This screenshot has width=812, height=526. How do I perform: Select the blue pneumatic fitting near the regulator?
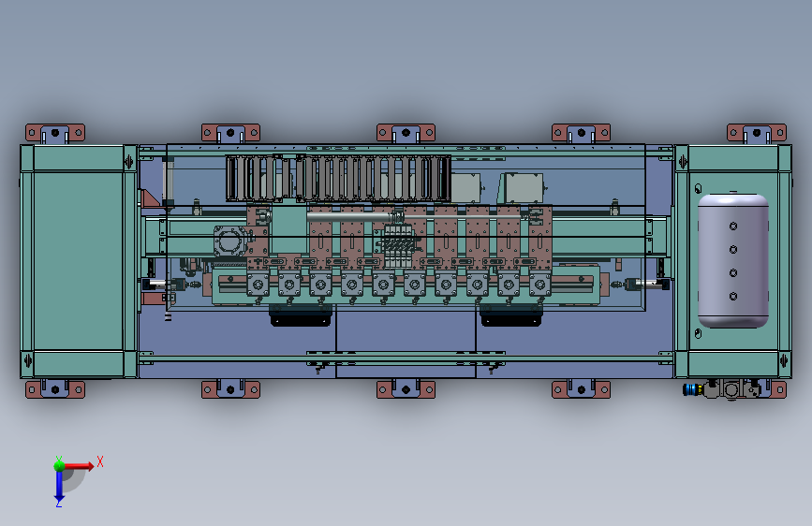pyautogui.click(x=692, y=389)
